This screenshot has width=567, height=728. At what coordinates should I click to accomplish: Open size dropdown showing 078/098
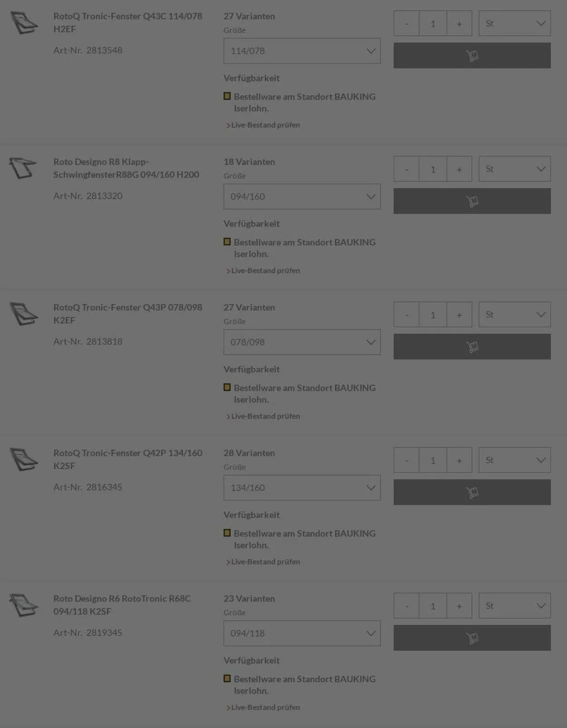pyautogui.click(x=302, y=342)
